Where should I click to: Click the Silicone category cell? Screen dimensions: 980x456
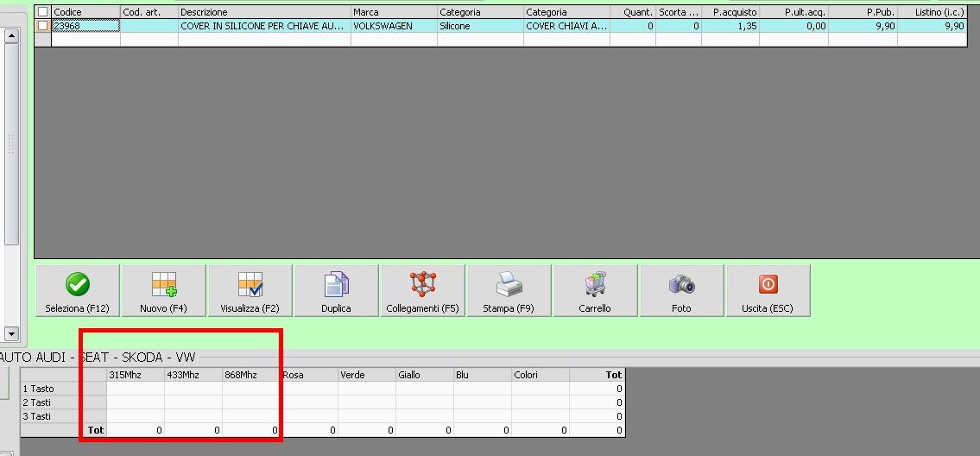click(x=480, y=26)
